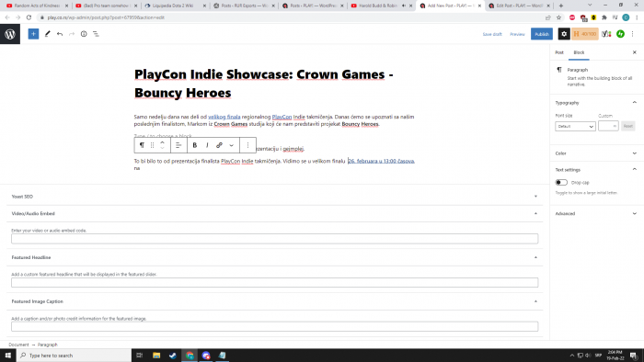
Task: Open the Yoast SEO icon in header
Action: (606, 34)
